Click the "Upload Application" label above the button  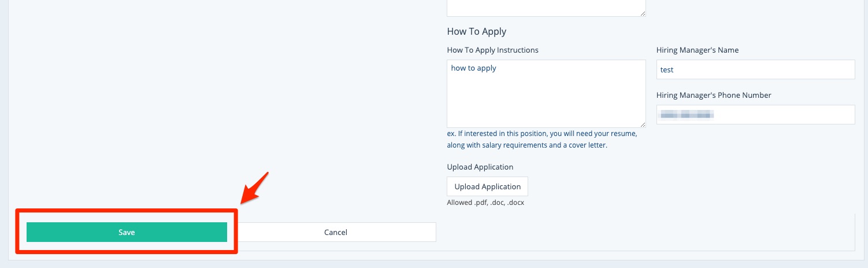pyautogui.click(x=480, y=167)
